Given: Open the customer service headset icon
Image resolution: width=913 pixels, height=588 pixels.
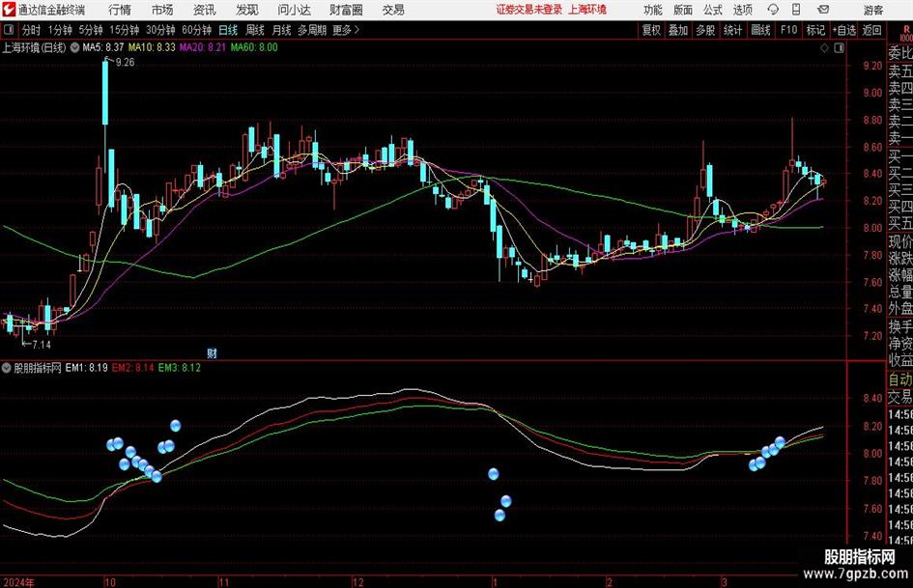Looking at the screenshot, I should [773, 10].
